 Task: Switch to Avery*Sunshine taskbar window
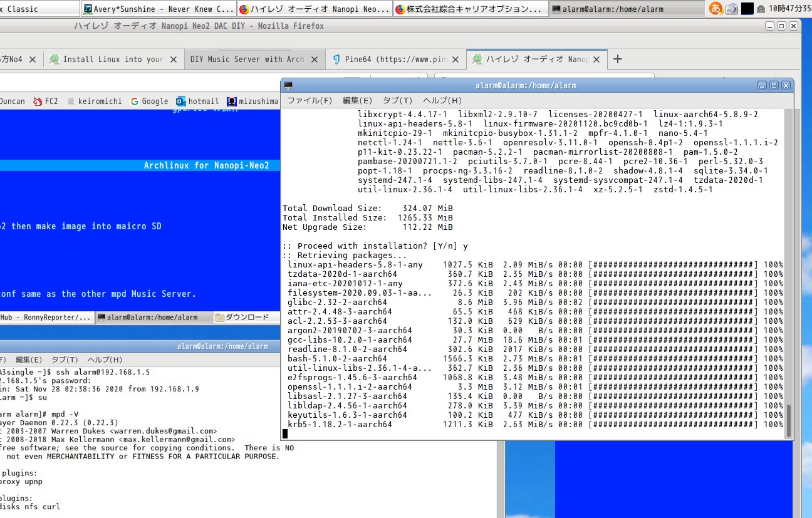click(x=159, y=9)
